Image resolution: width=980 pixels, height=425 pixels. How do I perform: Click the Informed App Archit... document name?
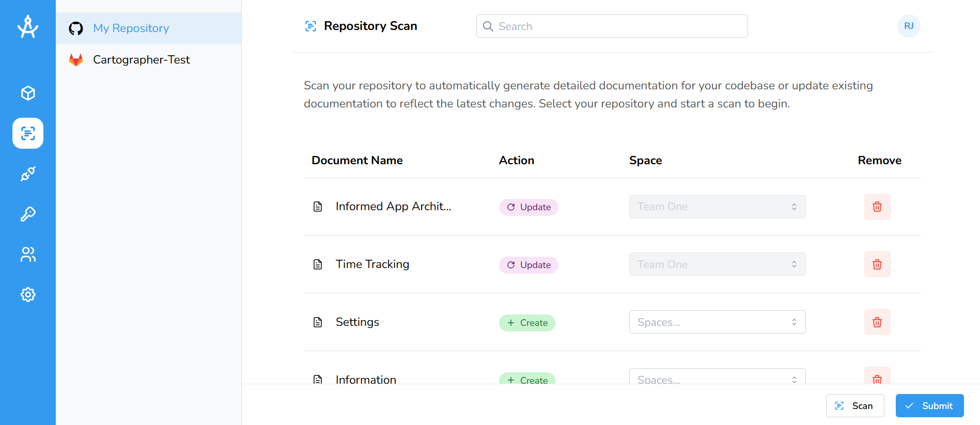pyautogui.click(x=393, y=207)
